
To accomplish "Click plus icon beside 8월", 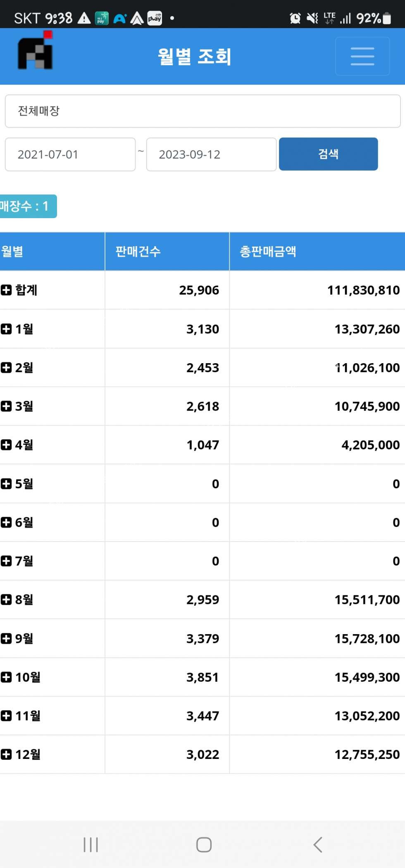I will coord(6,599).
